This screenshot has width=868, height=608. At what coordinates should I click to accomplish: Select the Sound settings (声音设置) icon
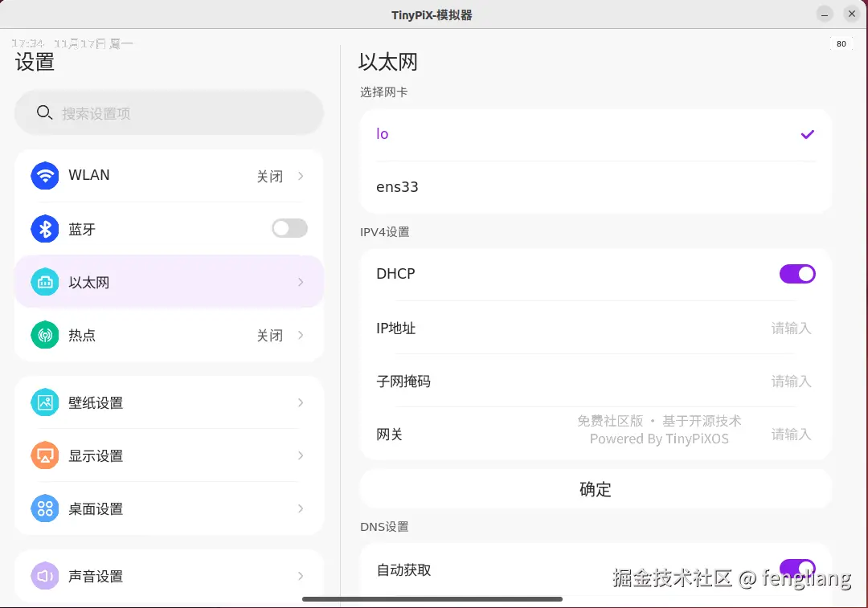pyautogui.click(x=44, y=576)
